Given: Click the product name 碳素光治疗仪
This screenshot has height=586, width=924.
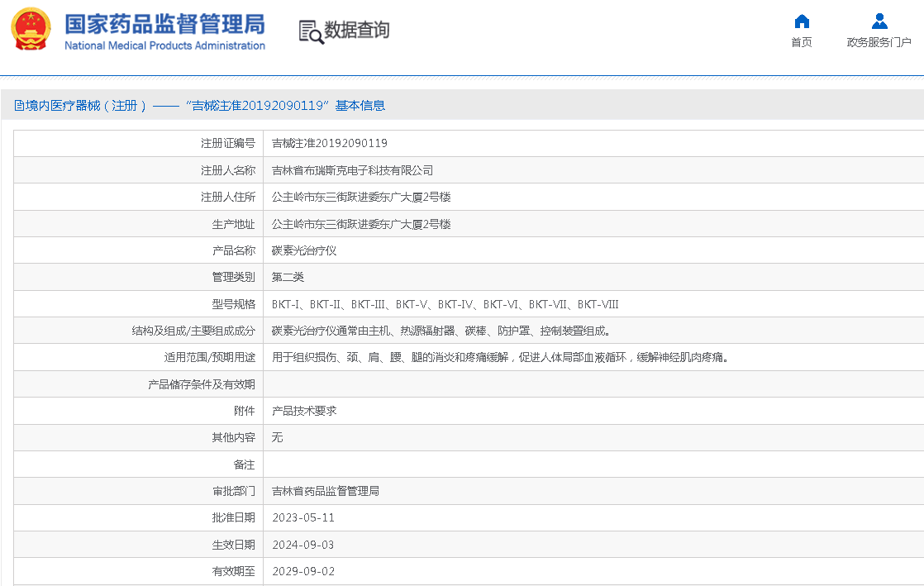Looking at the screenshot, I should [x=304, y=250].
